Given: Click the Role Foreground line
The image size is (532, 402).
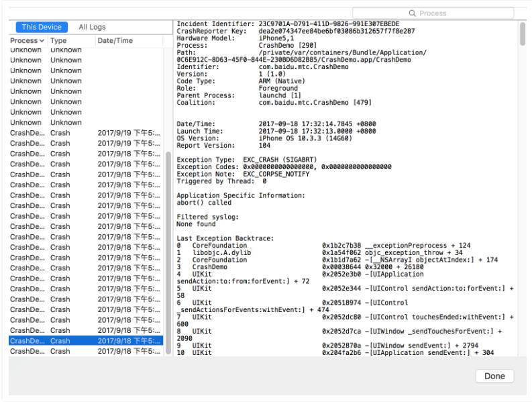Looking at the screenshot, I should (237, 88).
